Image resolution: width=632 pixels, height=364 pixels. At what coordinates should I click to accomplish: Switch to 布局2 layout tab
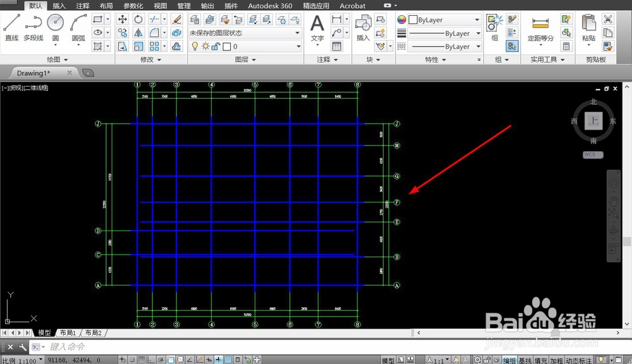click(93, 332)
